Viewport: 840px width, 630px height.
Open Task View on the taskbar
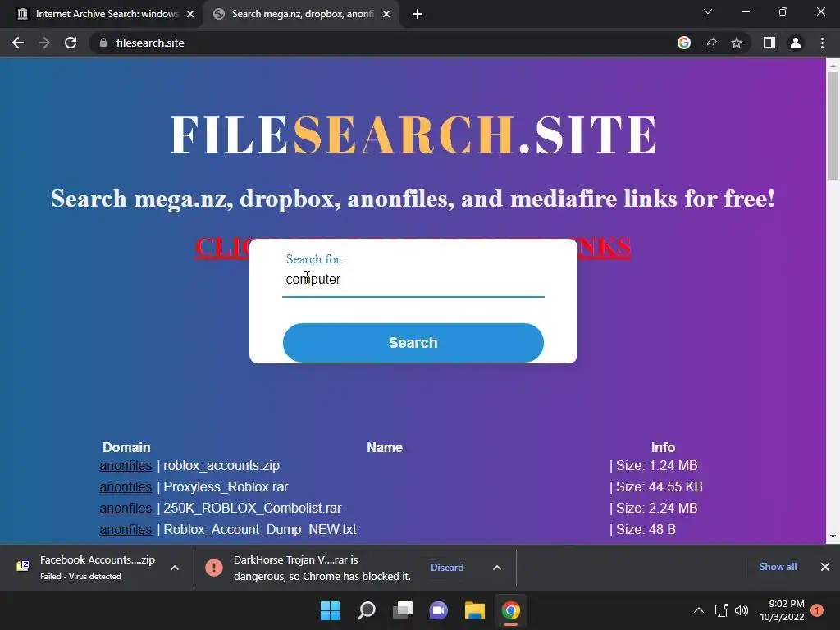[x=403, y=610]
